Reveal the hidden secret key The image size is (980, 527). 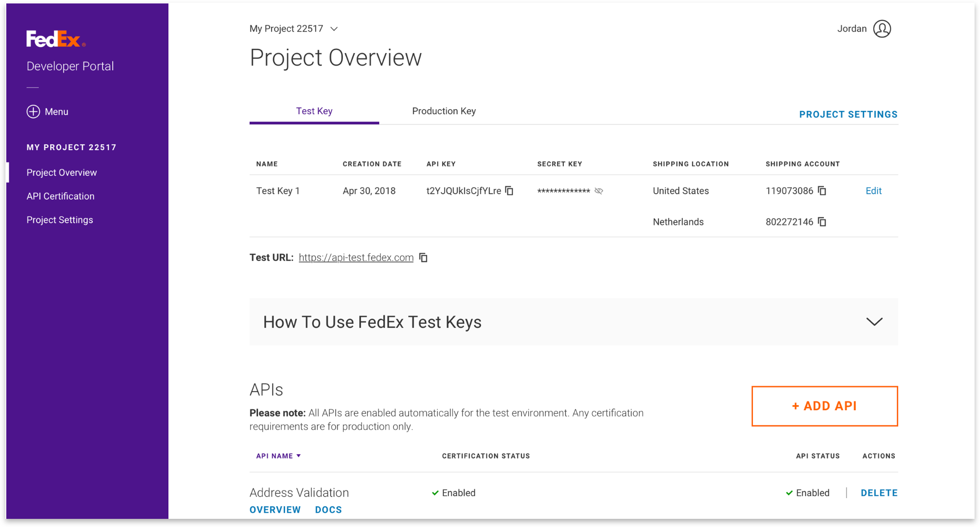599,191
